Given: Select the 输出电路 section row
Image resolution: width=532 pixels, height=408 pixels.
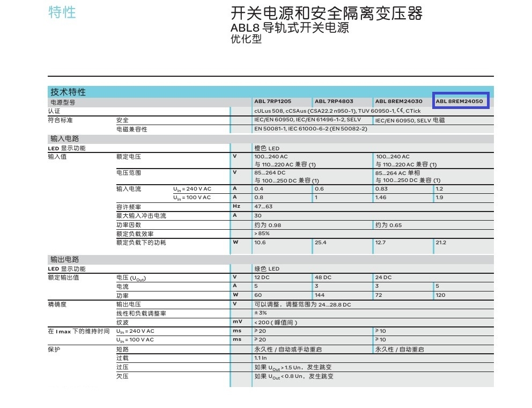Looking at the screenshot, I should pyautogui.click(x=270, y=259).
